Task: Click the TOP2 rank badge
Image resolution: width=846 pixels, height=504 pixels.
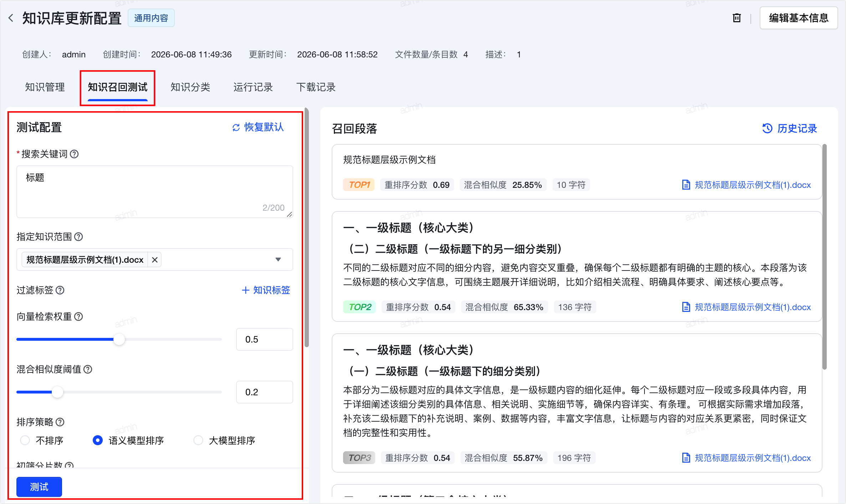Action: [x=360, y=307]
